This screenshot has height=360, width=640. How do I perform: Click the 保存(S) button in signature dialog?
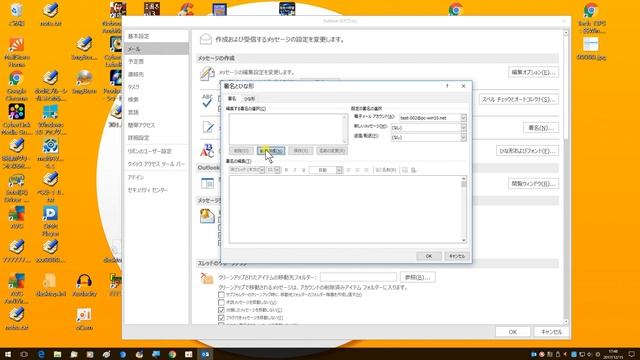301,151
